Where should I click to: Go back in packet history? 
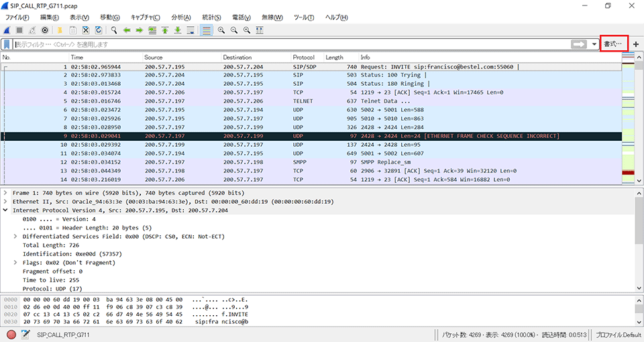pos(127,30)
